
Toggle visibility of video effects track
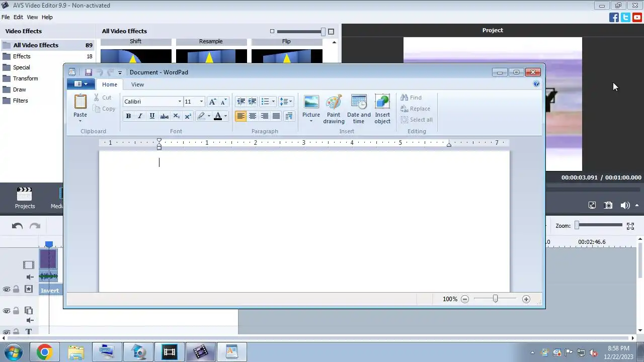(x=7, y=290)
